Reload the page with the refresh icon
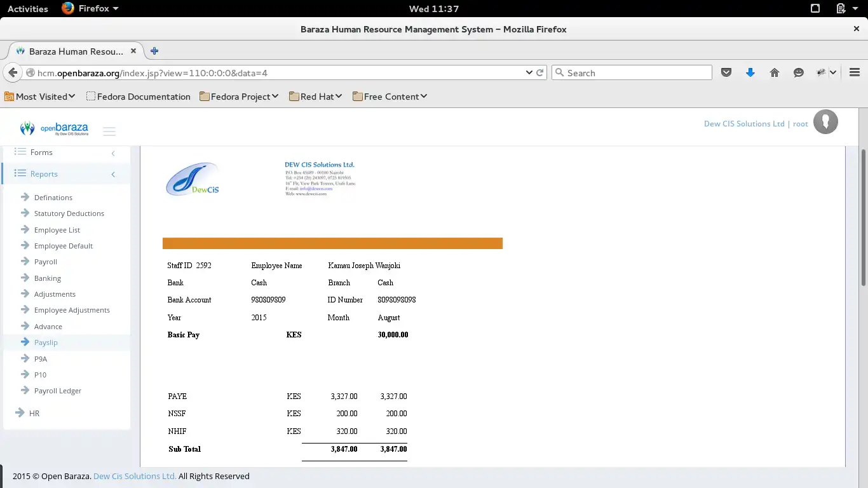868x488 pixels. pyautogui.click(x=539, y=72)
